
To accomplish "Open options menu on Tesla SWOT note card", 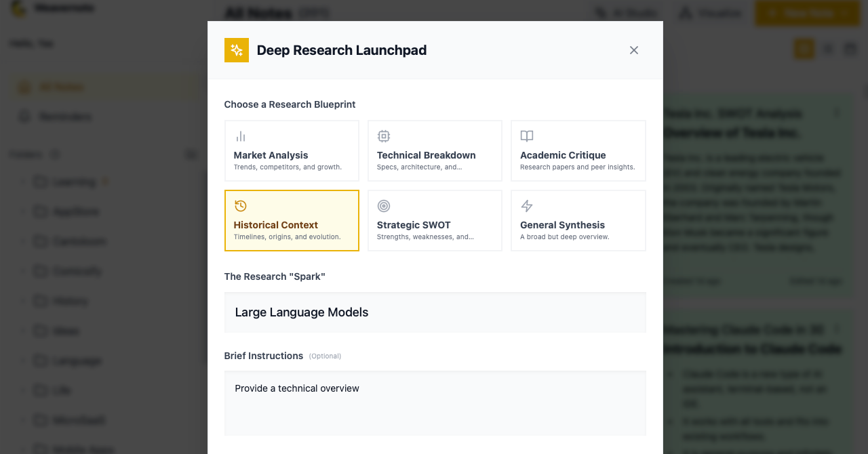I will point(837,113).
